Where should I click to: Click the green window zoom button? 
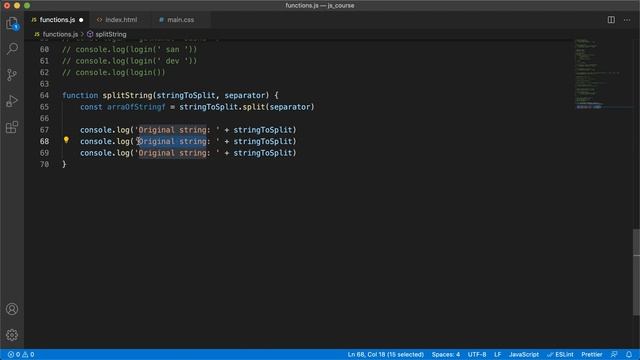coord(27,5)
